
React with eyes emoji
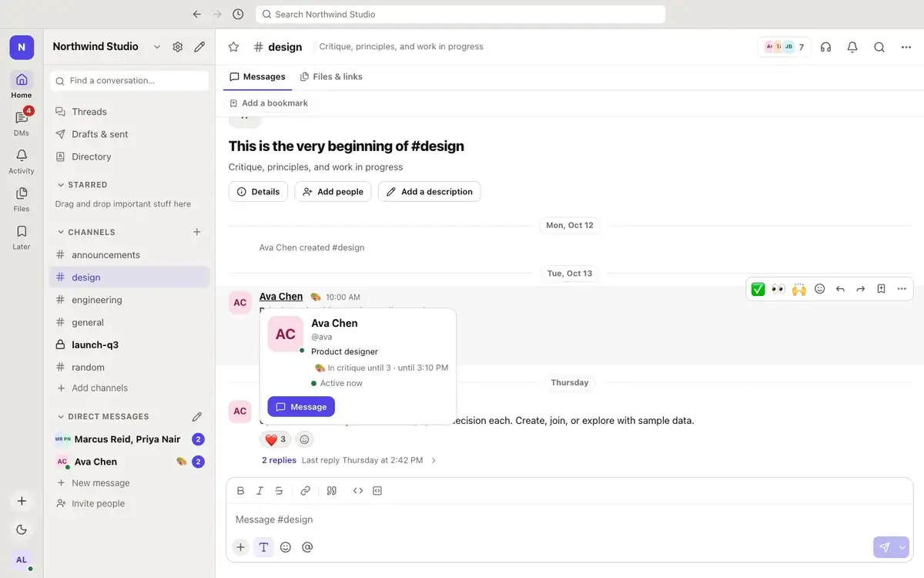(778, 289)
